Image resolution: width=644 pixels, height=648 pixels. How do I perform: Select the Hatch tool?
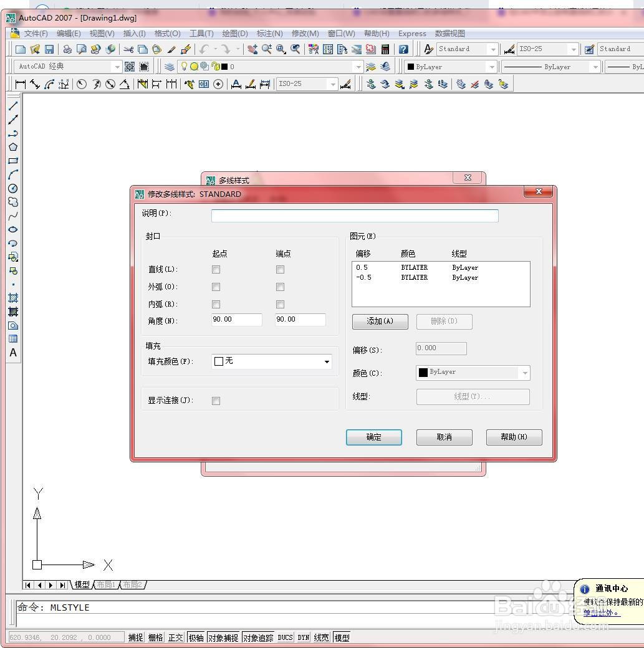13,298
